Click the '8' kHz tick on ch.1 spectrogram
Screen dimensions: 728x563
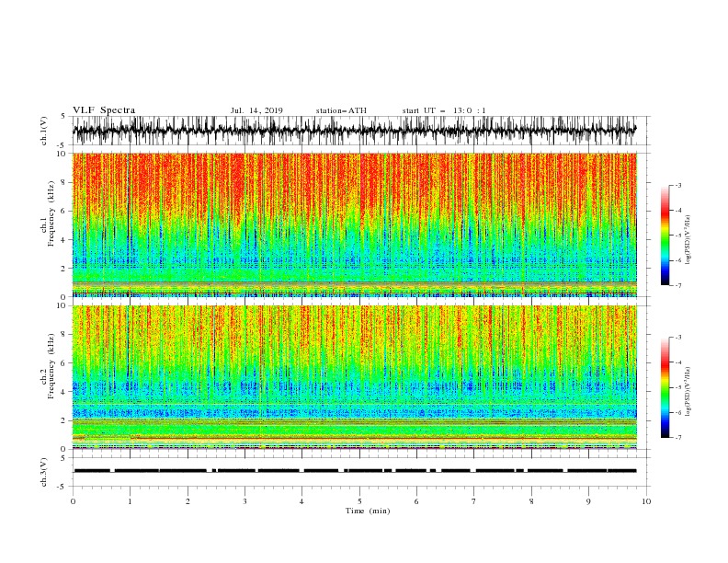pos(63,182)
